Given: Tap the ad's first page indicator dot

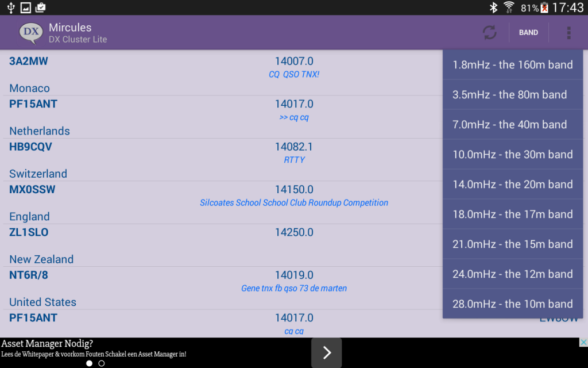Looking at the screenshot, I should pos(89,363).
